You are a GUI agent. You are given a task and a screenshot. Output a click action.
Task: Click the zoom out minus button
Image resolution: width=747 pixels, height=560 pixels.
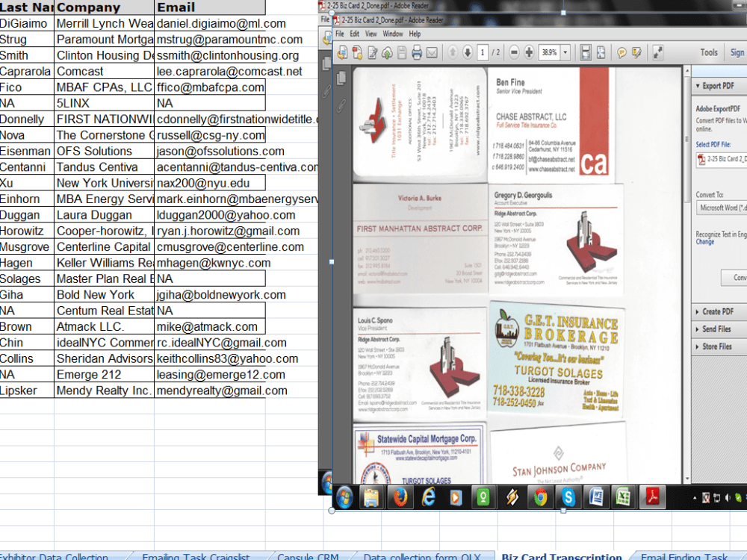[x=514, y=52]
